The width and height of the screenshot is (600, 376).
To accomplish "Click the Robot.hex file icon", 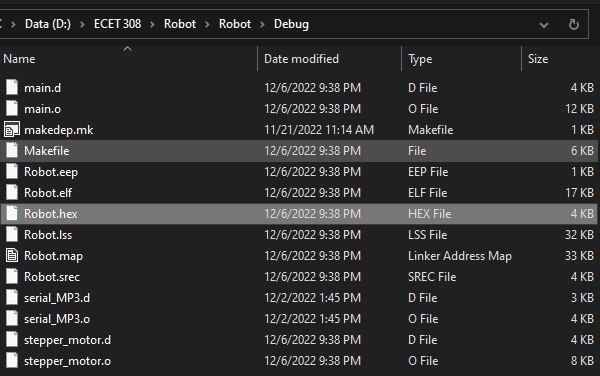I will click(12, 213).
